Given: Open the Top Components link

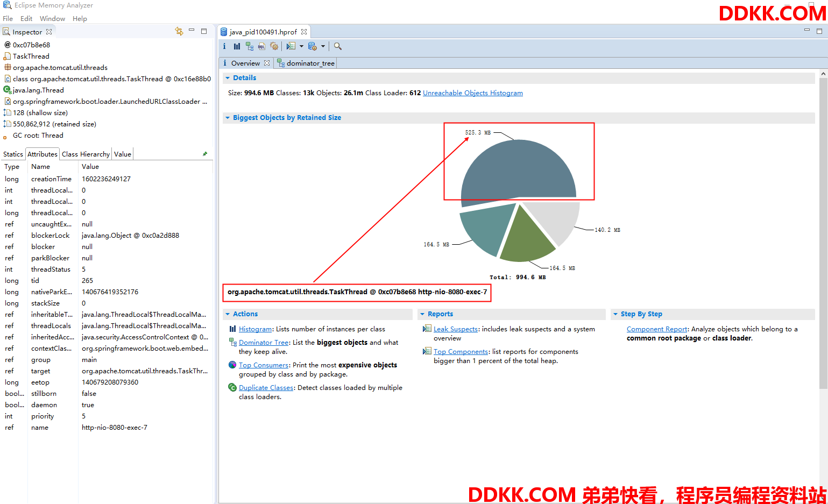Looking at the screenshot, I should 461,351.
